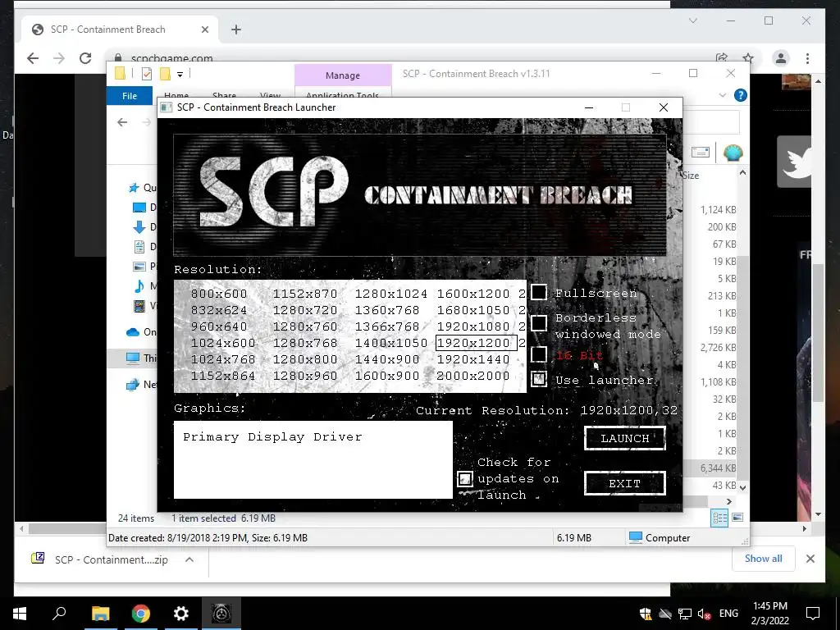The image size is (840, 630).
Task: Select 800x600 resolution
Action: click(219, 294)
